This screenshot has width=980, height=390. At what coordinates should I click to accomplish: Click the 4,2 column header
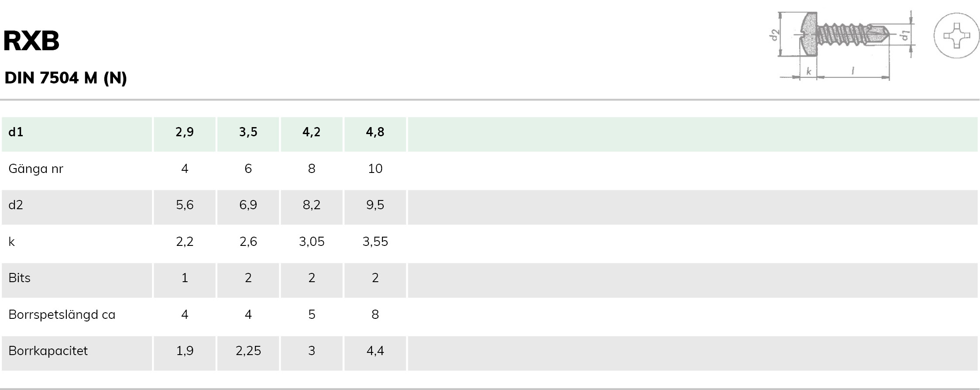point(312,132)
